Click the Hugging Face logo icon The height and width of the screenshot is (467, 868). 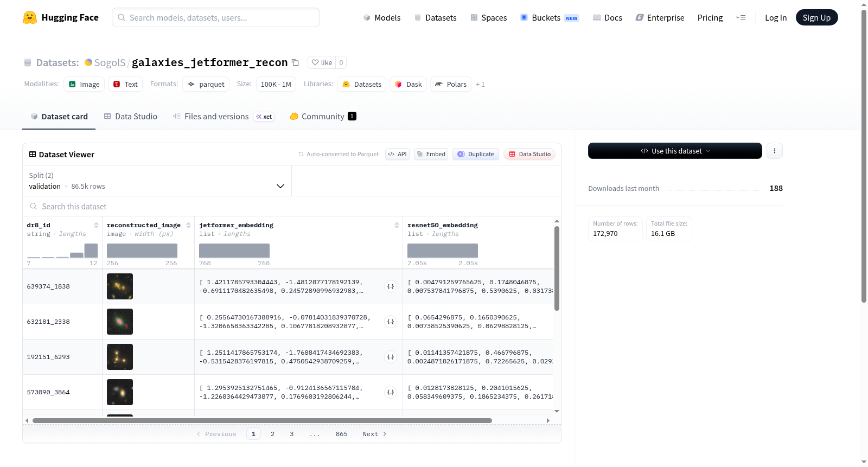30,17
